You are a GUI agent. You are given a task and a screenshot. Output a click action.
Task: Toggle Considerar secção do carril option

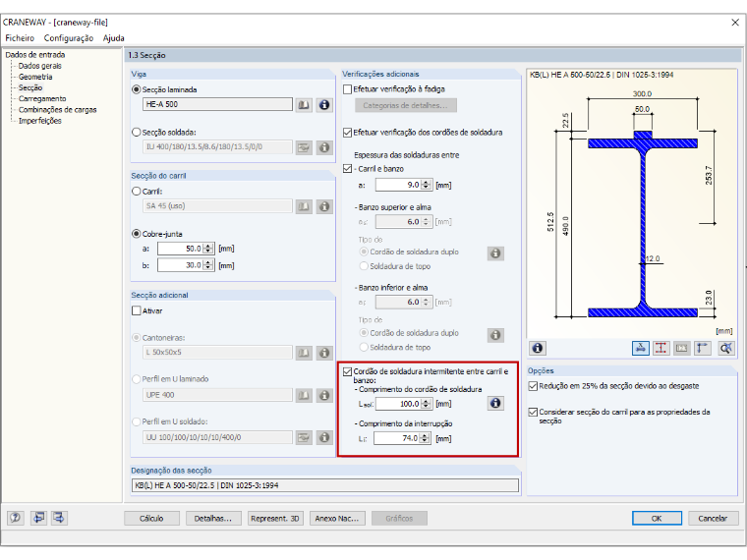coord(533,412)
